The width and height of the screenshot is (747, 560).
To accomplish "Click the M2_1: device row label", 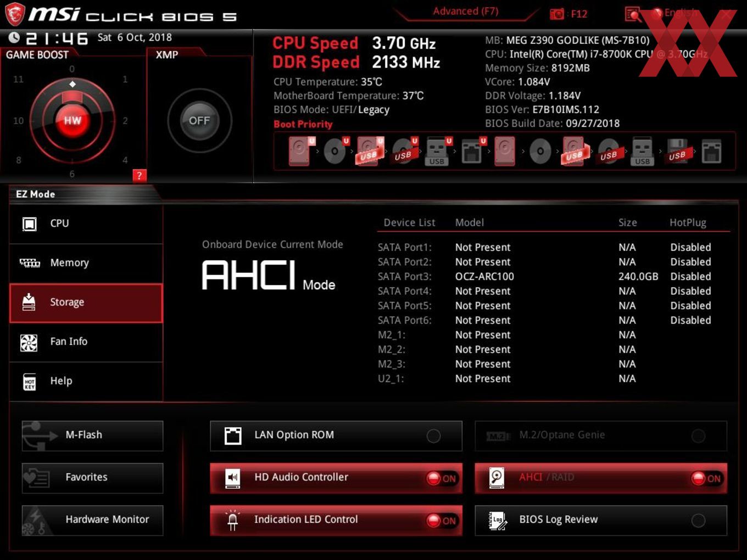I will click(392, 335).
